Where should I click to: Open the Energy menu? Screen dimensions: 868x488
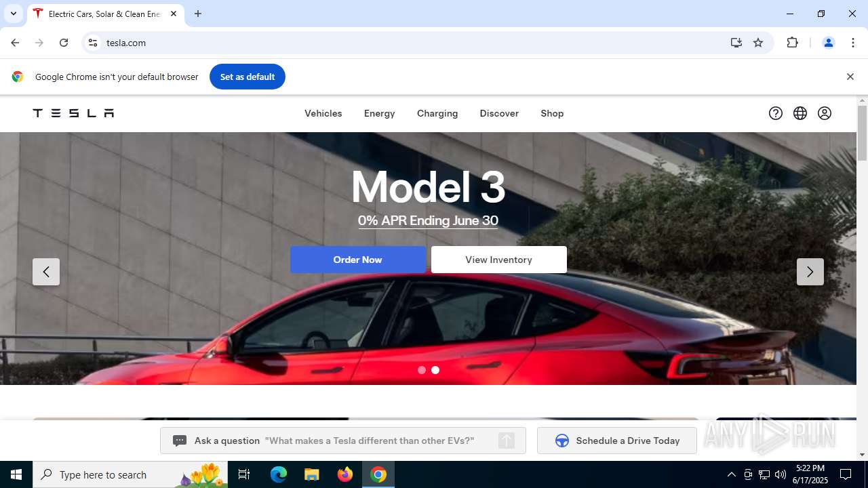click(x=380, y=113)
